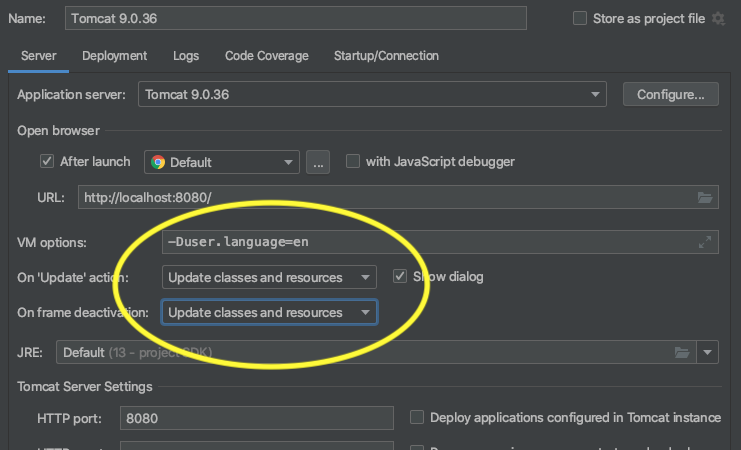Toggle the Show dialog checkbox
This screenshot has height=450, width=741.
(400, 276)
